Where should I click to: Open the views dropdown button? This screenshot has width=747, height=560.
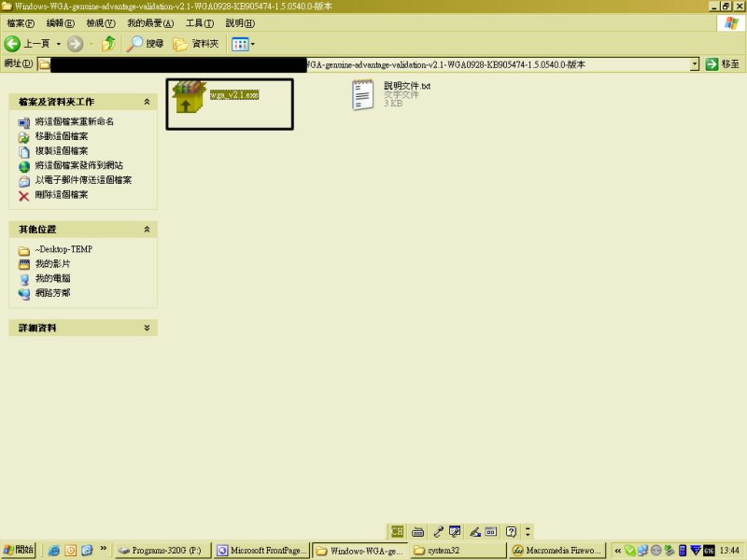point(243,44)
